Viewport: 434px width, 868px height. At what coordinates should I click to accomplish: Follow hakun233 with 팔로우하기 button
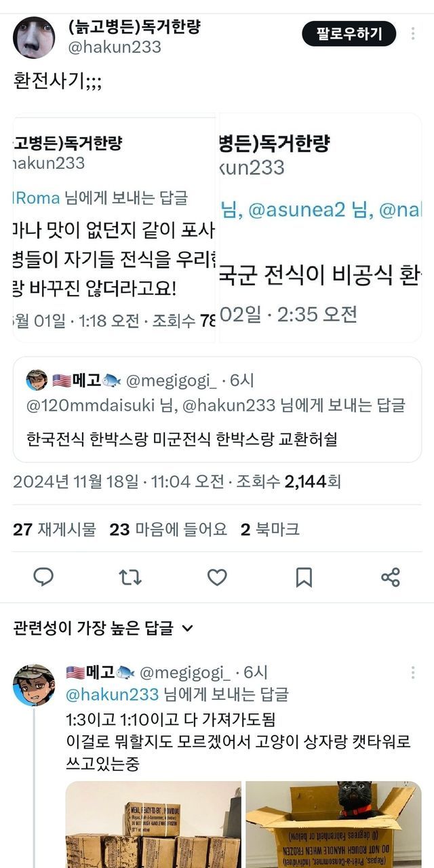click(x=349, y=33)
